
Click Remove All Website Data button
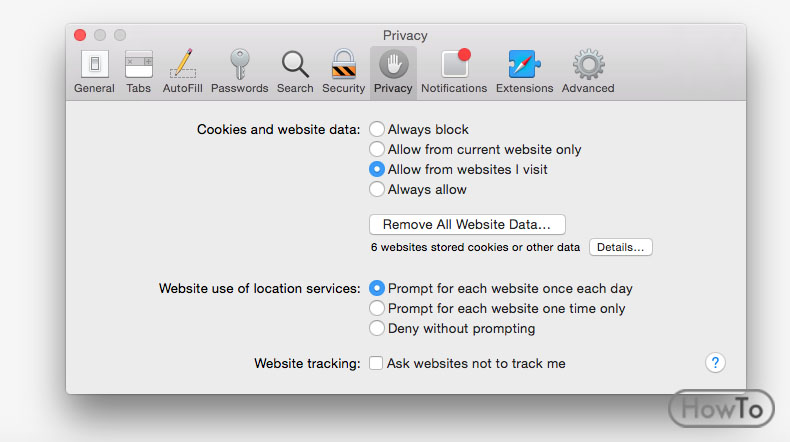point(467,224)
